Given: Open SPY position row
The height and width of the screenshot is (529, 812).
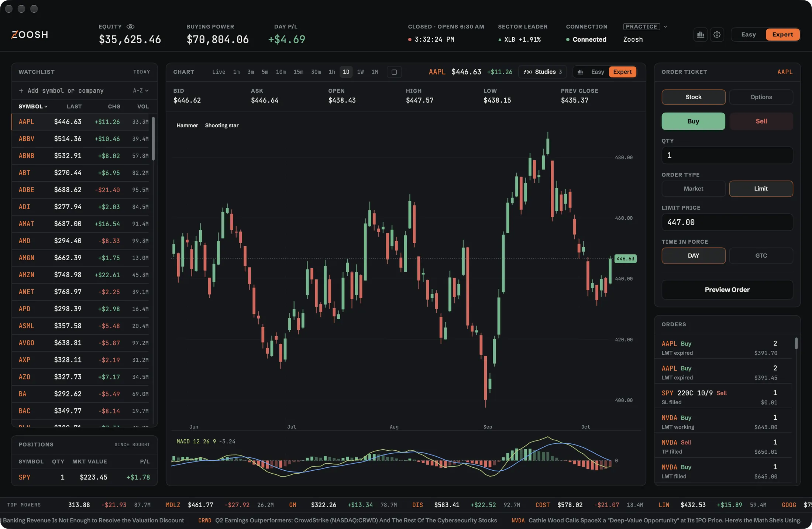Looking at the screenshot, I should (84, 477).
